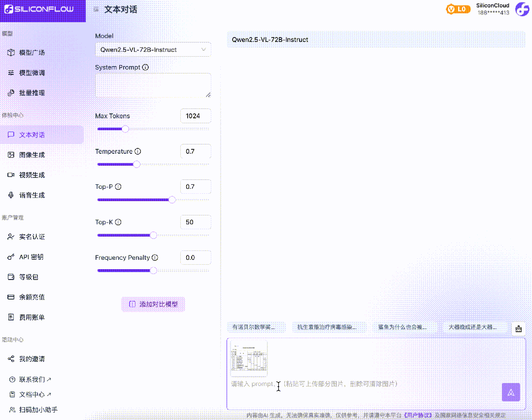
Task: Clear the conversation with the broom icon
Action: [x=518, y=329]
